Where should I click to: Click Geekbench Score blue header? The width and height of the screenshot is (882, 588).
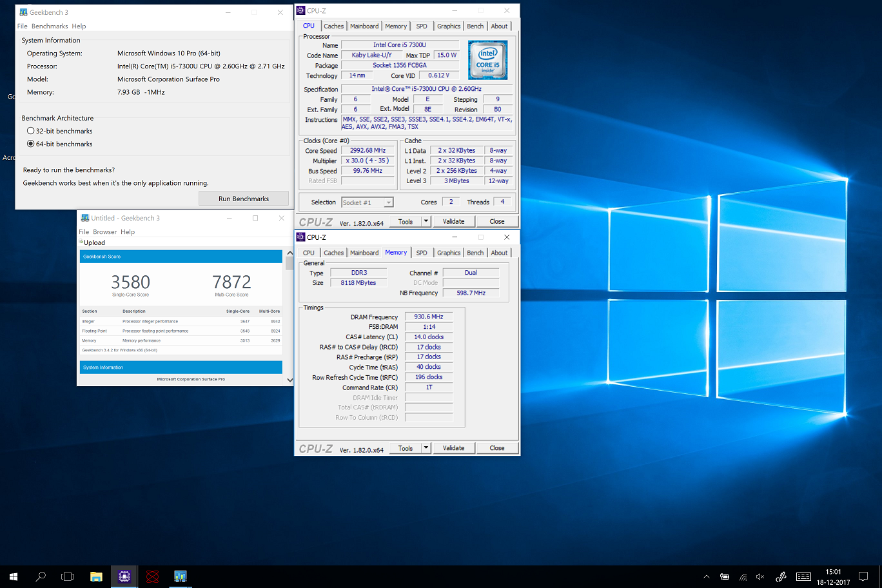tap(181, 257)
